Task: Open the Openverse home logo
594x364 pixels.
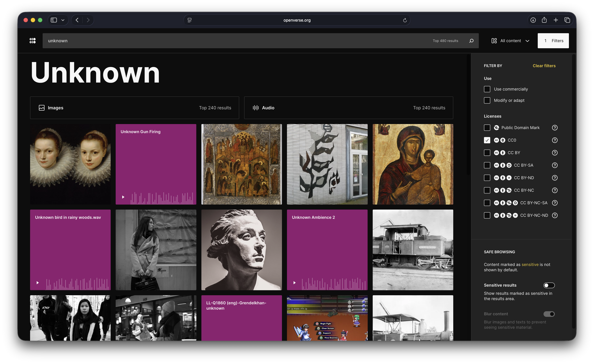Action: pyautogui.click(x=33, y=41)
